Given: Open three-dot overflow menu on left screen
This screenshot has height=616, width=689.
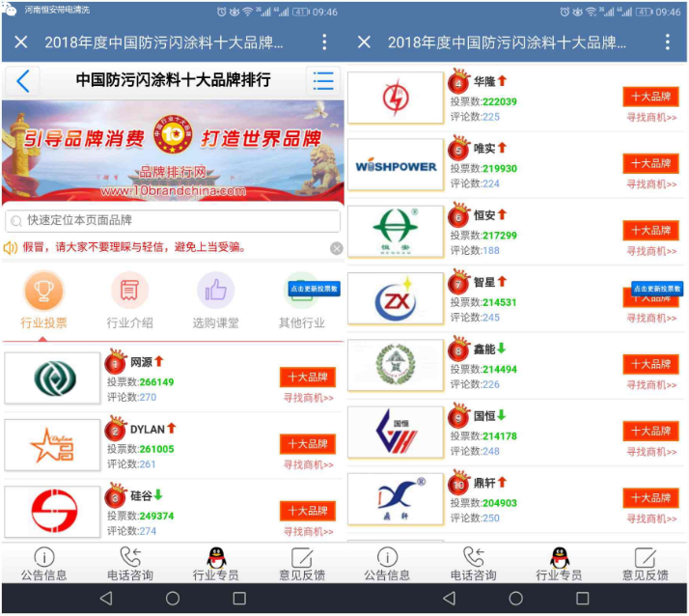Looking at the screenshot, I should click(324, 42).
